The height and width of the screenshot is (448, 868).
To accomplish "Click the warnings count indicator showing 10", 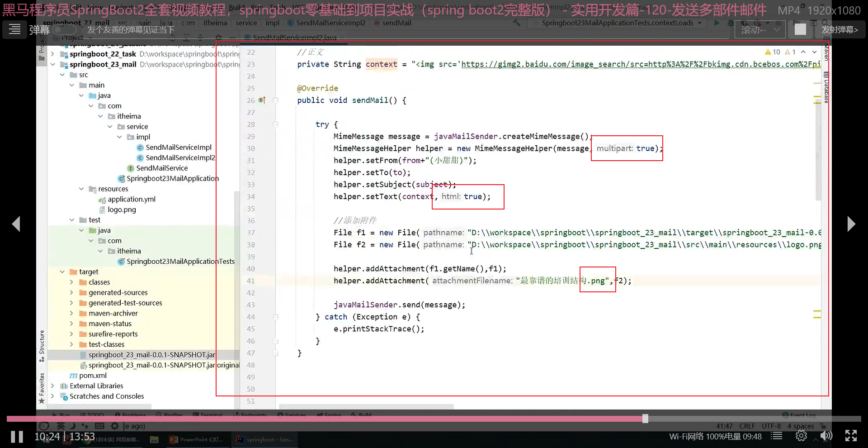I will 773,52.
